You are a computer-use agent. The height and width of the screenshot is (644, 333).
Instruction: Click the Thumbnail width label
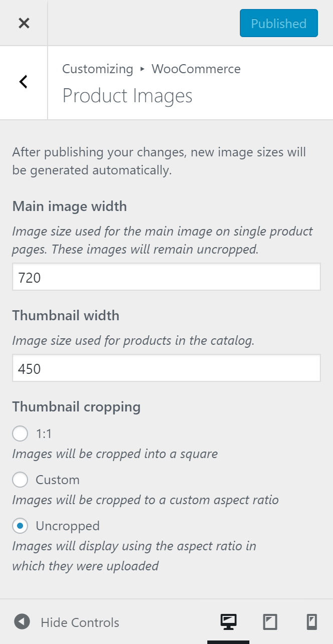(66, 315)
